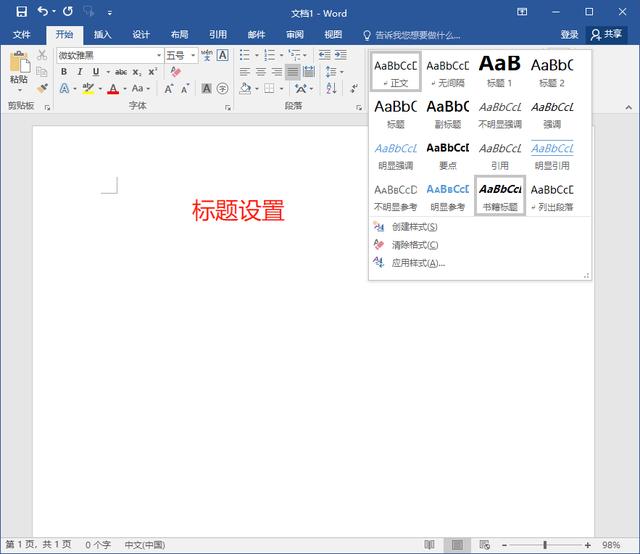Screen dimensions: 640x554
Task: Apply the 书籍标题 style
Action: point(500,196)
